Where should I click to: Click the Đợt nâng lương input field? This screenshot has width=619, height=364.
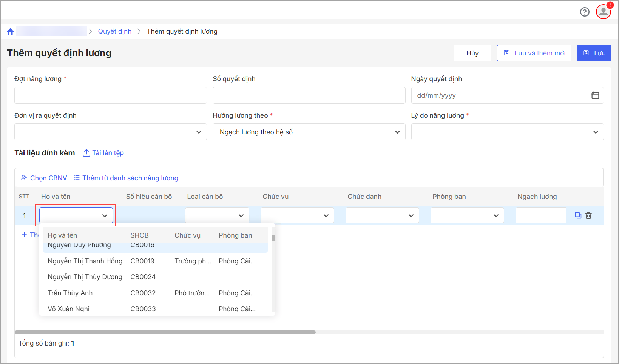point(111,95)
